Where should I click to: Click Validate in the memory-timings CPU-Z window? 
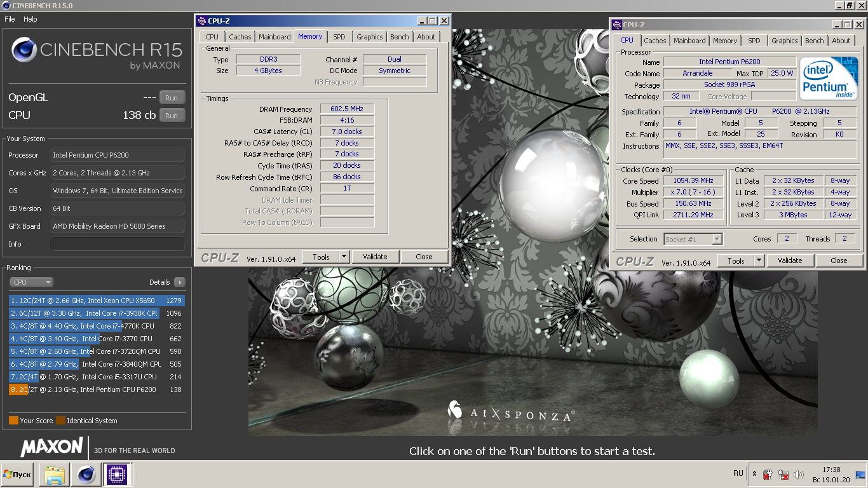pyautogui.click(x=375, y=257)
